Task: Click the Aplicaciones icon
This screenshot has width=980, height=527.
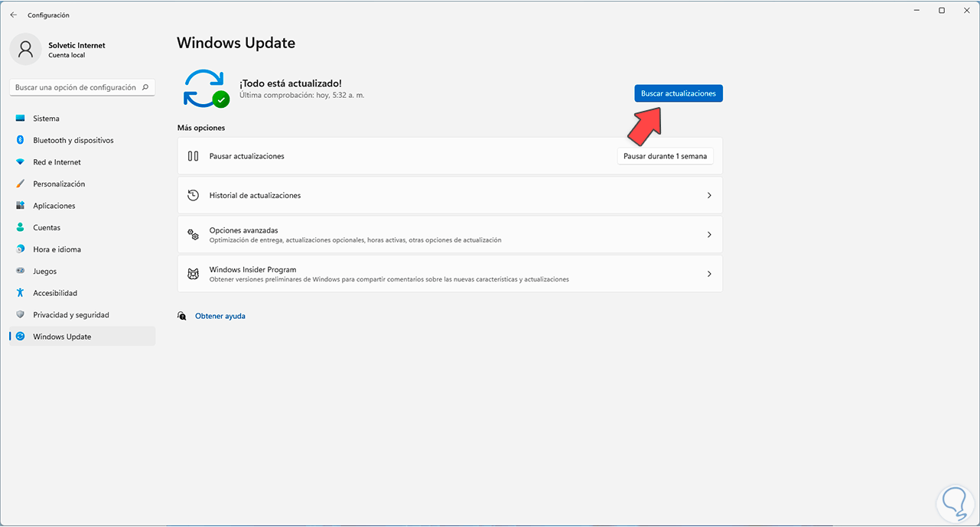Action: pyautogui.click(x=20, y=206)
